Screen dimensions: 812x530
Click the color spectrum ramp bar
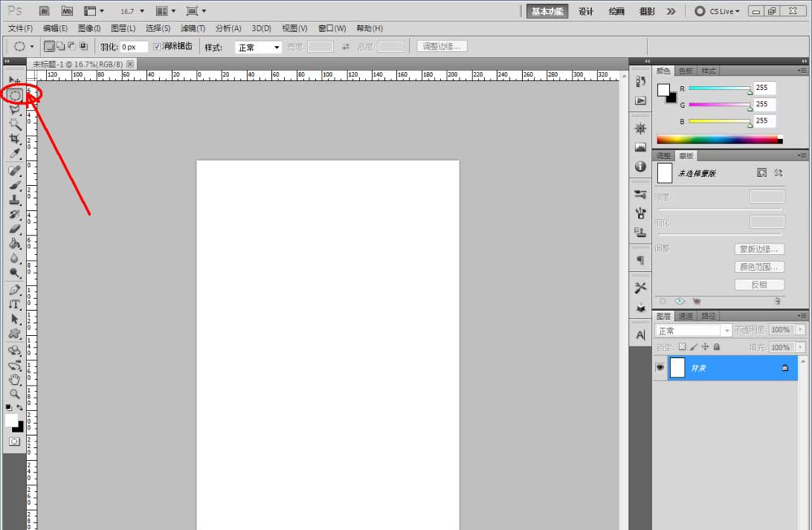tap(719, 140)
